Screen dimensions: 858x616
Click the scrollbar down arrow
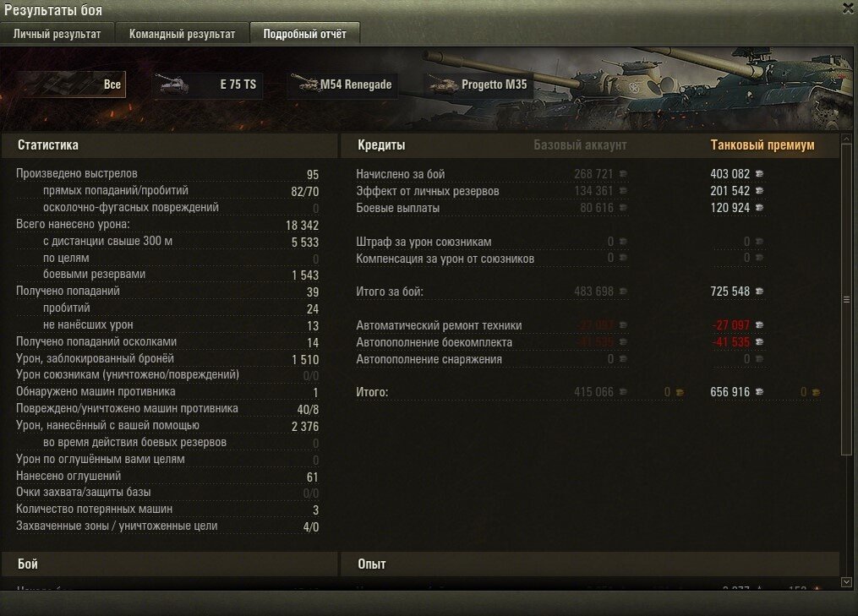[x=846, y=582]
